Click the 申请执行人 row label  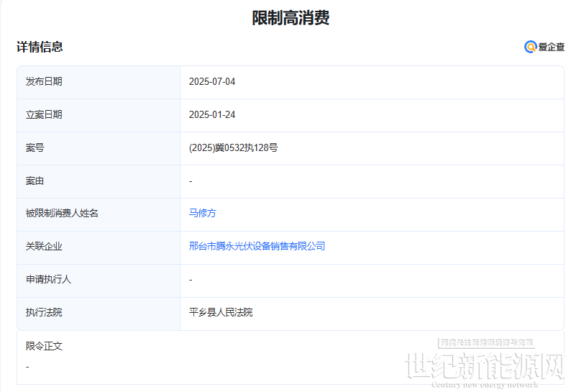48,279
